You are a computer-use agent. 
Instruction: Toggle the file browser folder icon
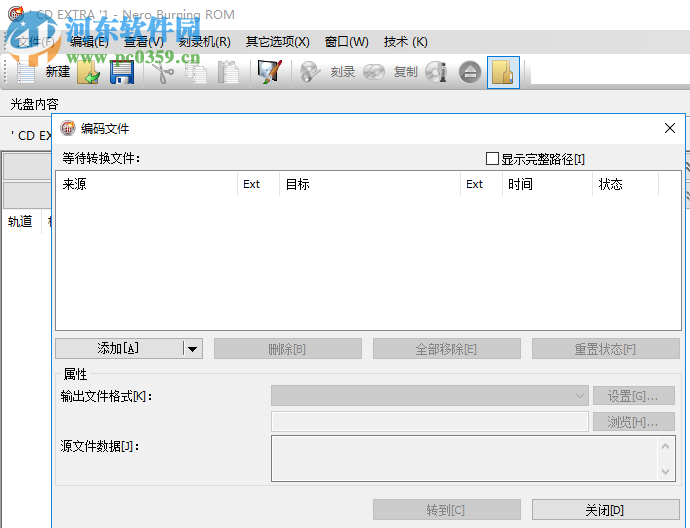coord(503,72)
